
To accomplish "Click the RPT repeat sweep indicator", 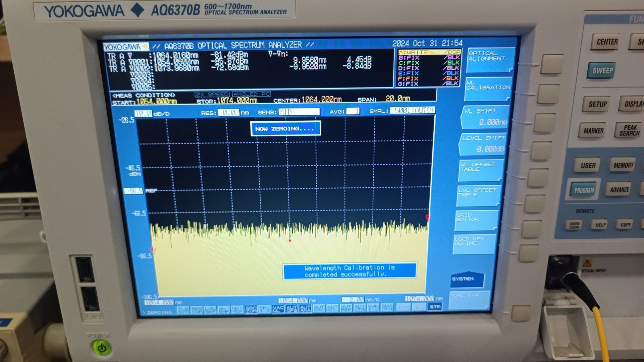I will tap(404, 307).
